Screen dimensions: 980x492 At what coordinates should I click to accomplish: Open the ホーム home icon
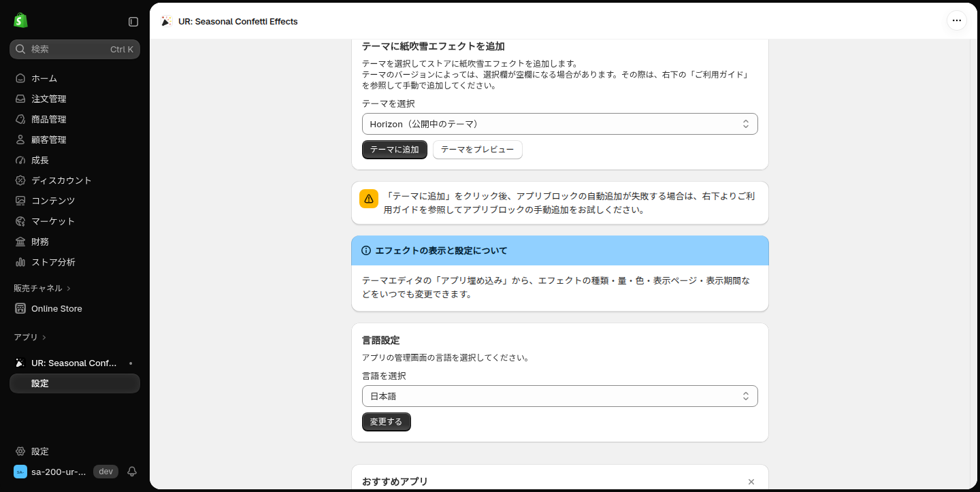point(20,78)
